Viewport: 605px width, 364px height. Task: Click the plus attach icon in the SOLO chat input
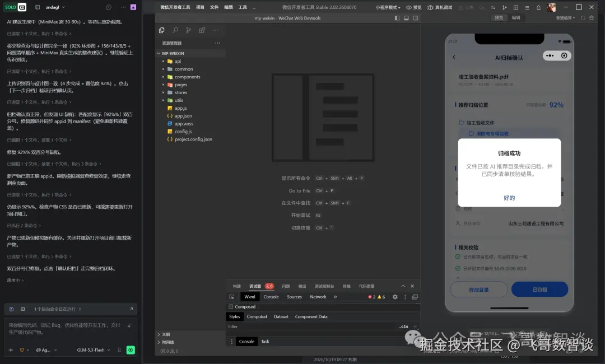point(11,350)
